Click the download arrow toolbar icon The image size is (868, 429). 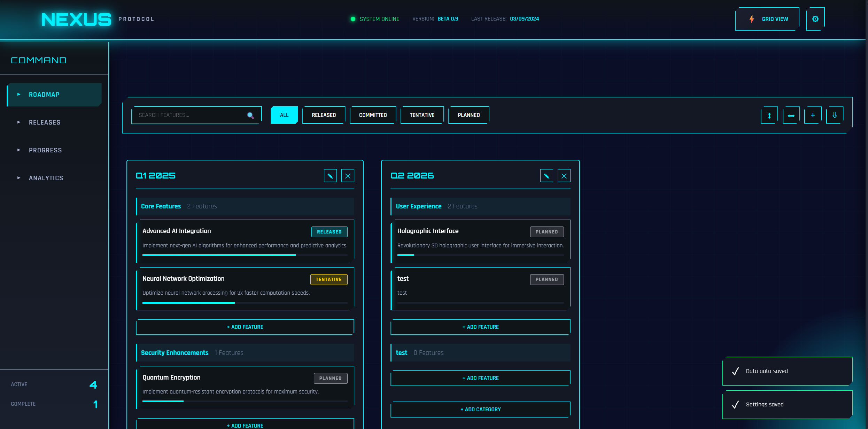[x=835, y=115]
